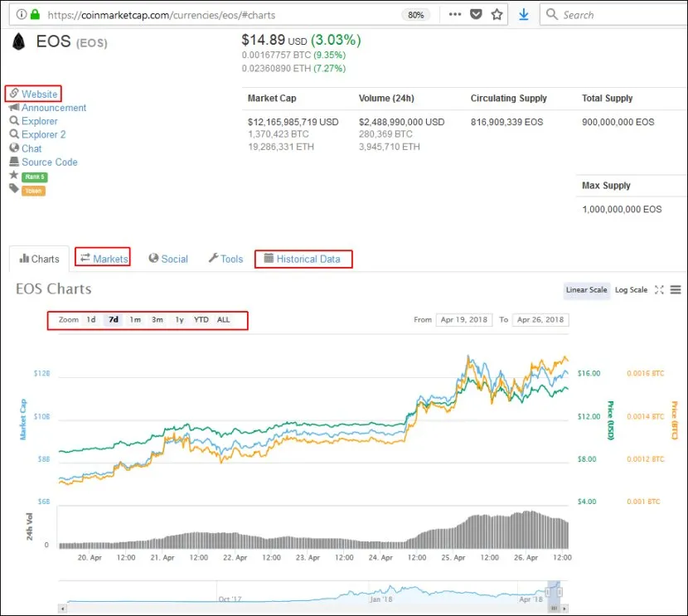
Task: Open the page actions three-dots menu
Action: tap(455, 14)
